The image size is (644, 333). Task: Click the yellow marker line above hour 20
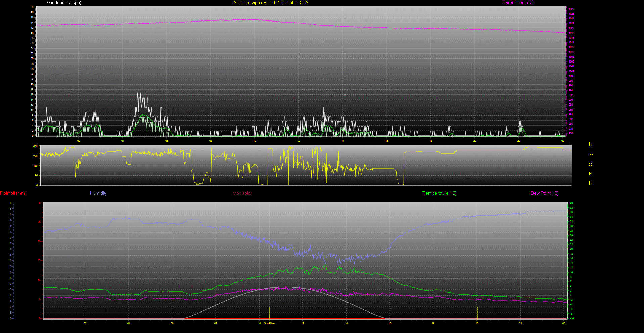[x=477, y=313]
